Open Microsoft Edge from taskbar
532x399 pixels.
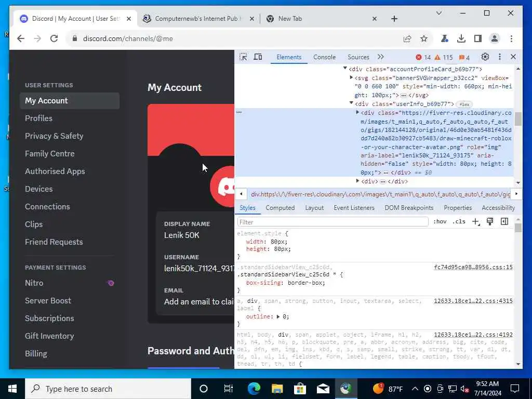pyautogui.click(x=254, y=389)
